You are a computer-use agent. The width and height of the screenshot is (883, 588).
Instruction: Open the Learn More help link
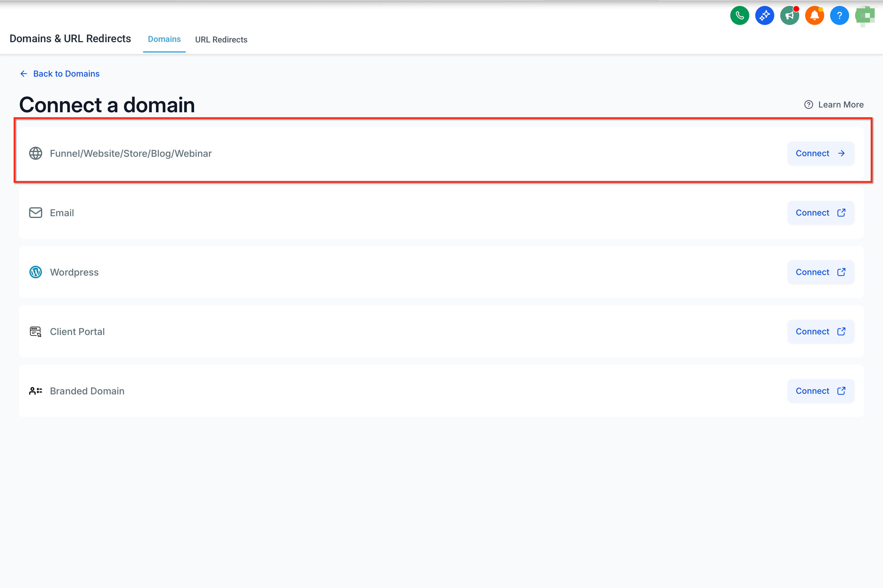[x=834, y=105]
